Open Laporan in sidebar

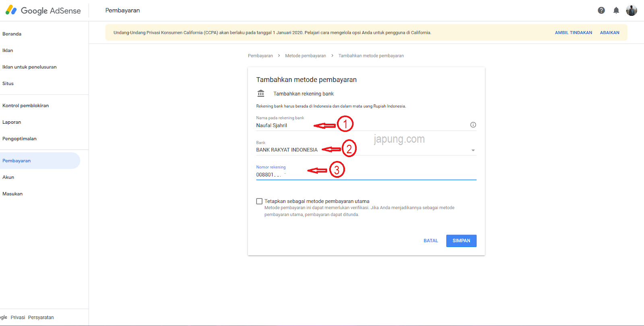coord(12,122)
